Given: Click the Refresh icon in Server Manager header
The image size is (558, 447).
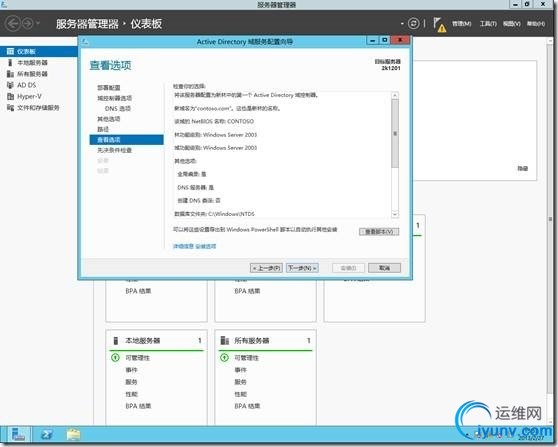Looking at the screenshot, I should point(414,23).
